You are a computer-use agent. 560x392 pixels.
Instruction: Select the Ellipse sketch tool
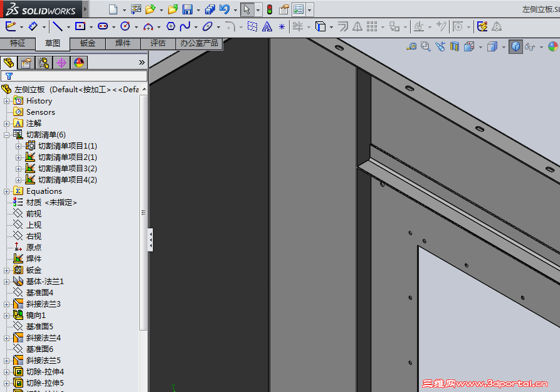[x=208, y=26]
